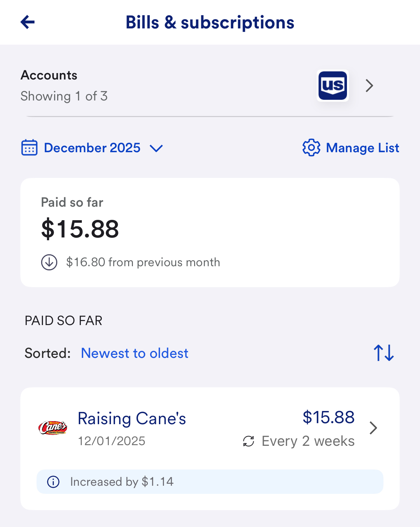Expand accounts with the right chevron
Image resolution: width=420 pixels, height=527 pixels.
369,86
